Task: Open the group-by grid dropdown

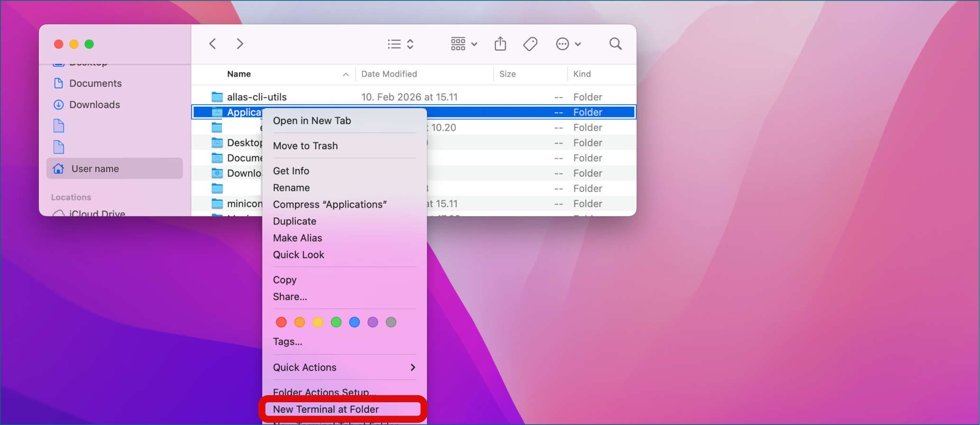Action: pyautogui.click(x=463, y=44)
